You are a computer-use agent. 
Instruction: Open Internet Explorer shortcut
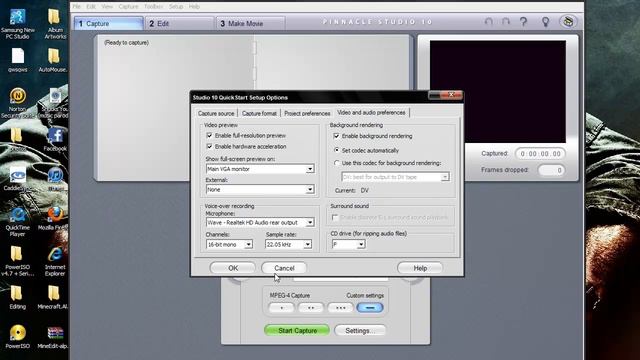point(55,261)
